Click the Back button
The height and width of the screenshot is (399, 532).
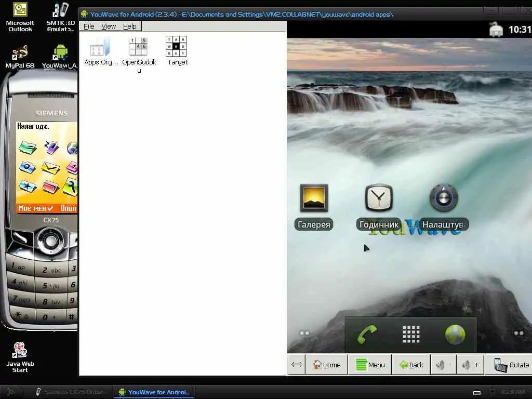coord(411,365)
